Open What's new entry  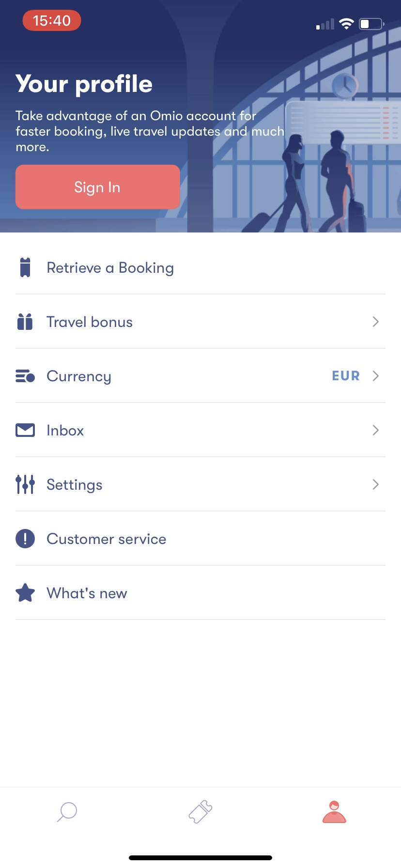click(87, 593)
